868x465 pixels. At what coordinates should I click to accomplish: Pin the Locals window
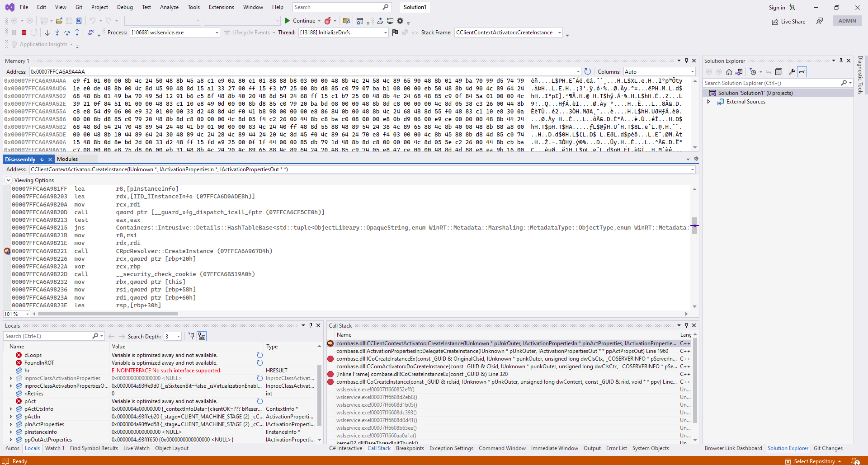click(311, 325)
